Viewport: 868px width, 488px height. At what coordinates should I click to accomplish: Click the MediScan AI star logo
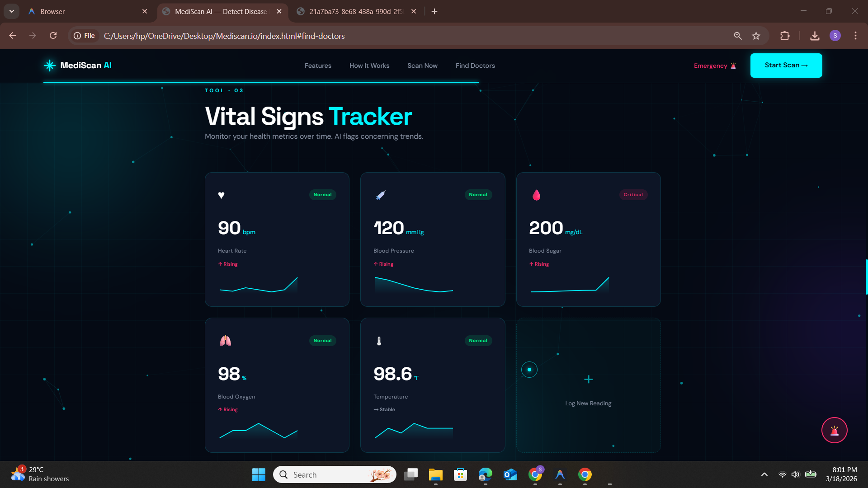coord(49,66)
